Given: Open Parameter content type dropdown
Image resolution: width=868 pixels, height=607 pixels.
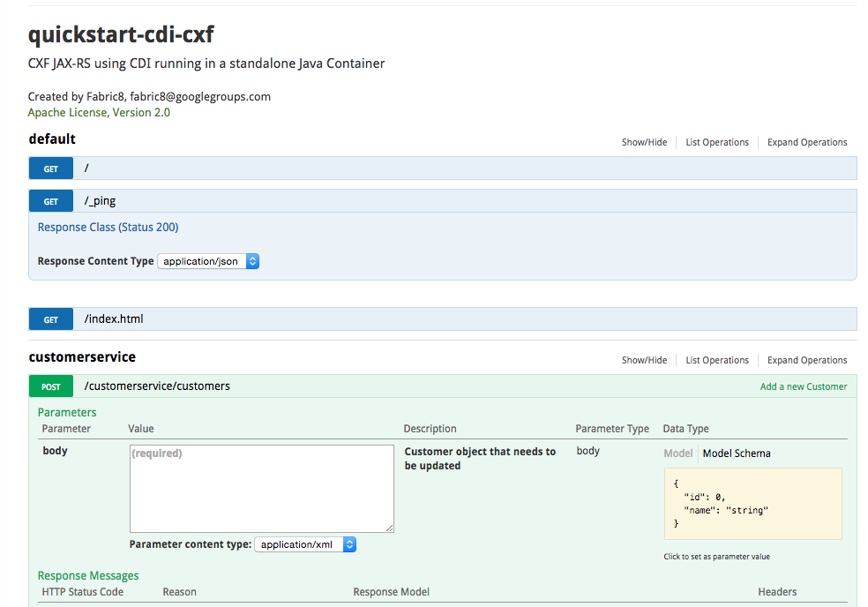Looking at the screenshot, I should [305, 544].
